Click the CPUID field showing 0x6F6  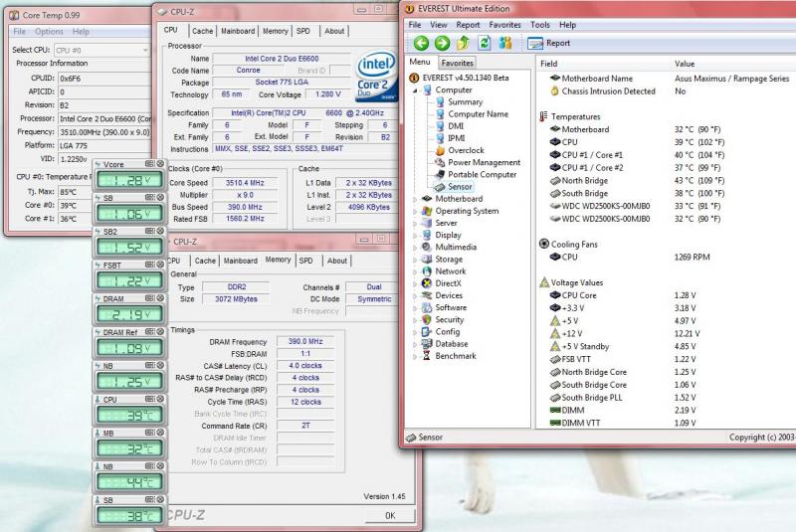104,79
